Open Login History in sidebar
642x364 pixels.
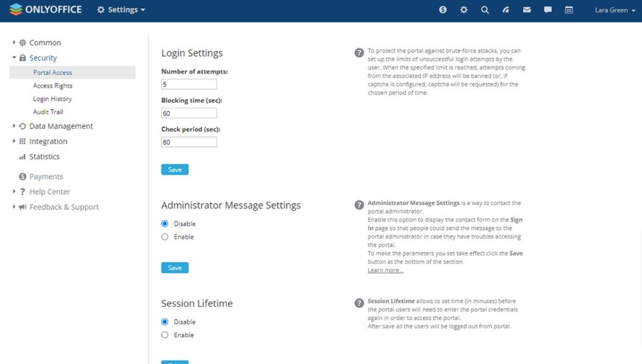coord(53,98)
